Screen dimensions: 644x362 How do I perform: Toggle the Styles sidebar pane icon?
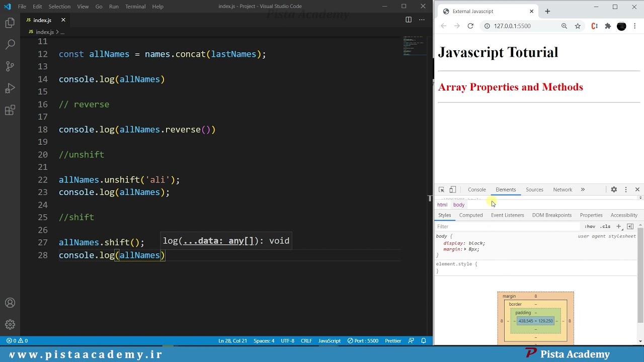click(630, 227)
